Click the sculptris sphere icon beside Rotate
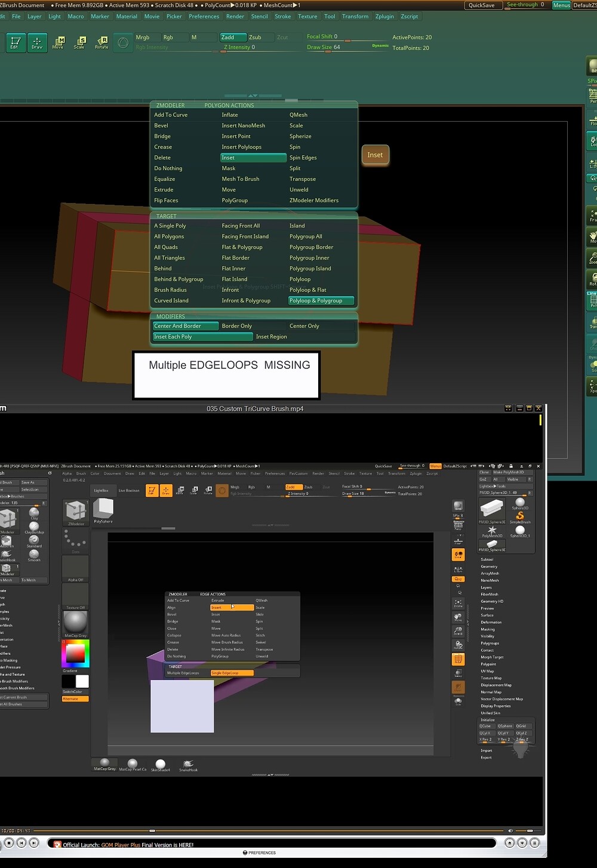Image resolution: width=597 pixels, height=868 pixels. tap(123, 43)
